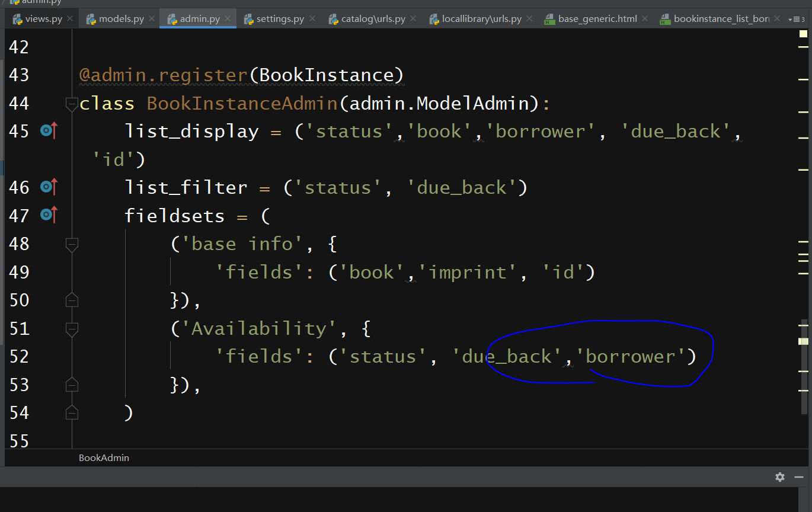Click admin.ModelAdmin in the class definition
The image size is (812, 512).
pyautogui.click(x=439, y=103)
